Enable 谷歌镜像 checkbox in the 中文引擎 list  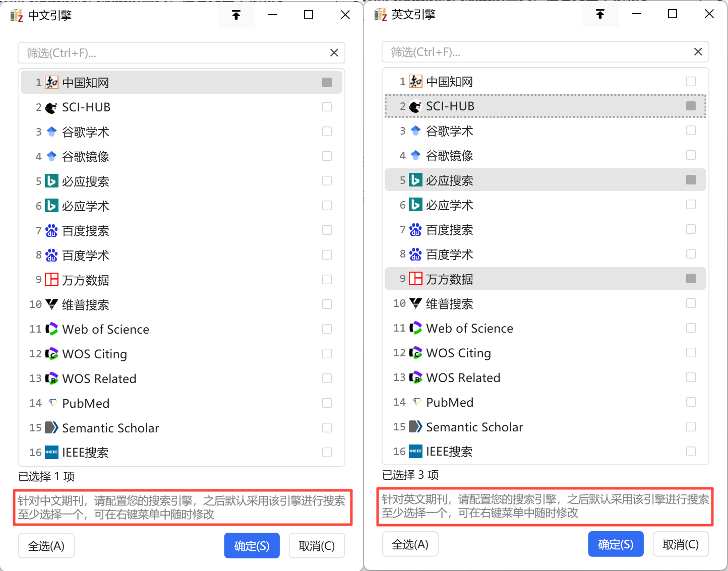pos(327,156)
